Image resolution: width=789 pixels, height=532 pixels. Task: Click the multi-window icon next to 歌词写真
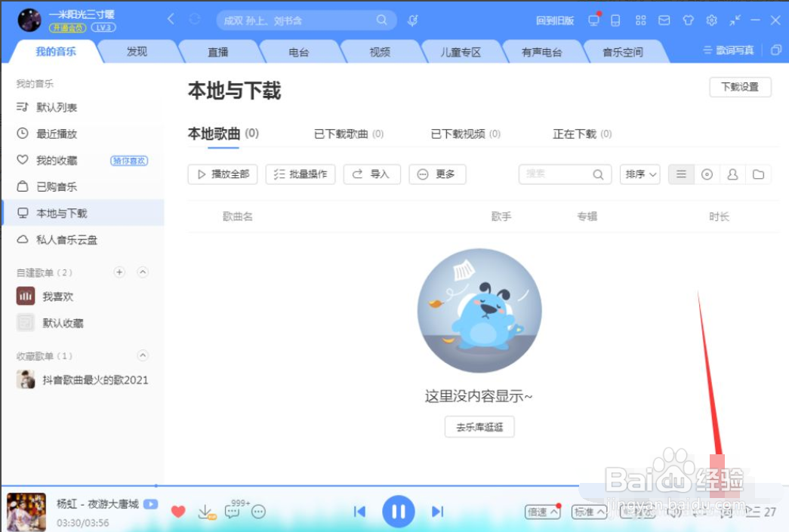tap(776, 50)
